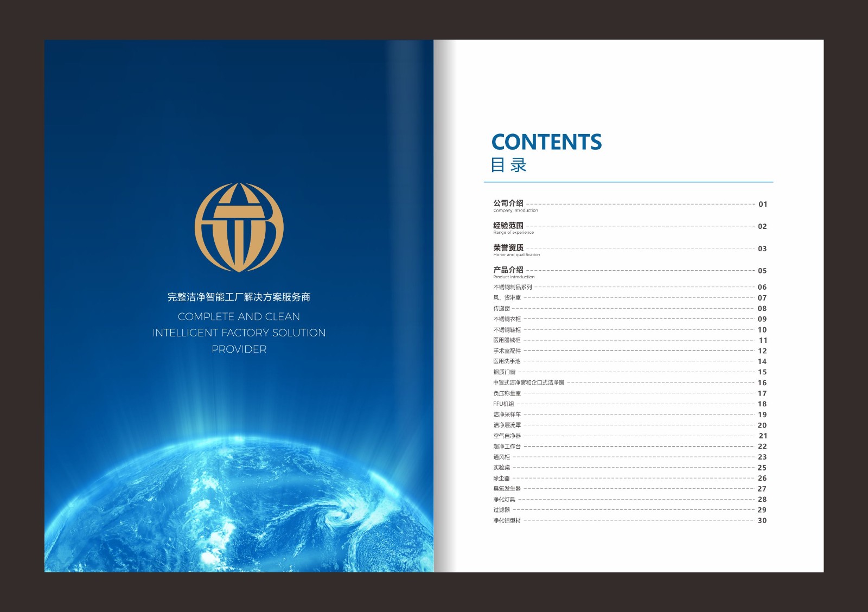Click the 'Company introduction' subtitle
868x612 pixels.
[x=515, y=211]
